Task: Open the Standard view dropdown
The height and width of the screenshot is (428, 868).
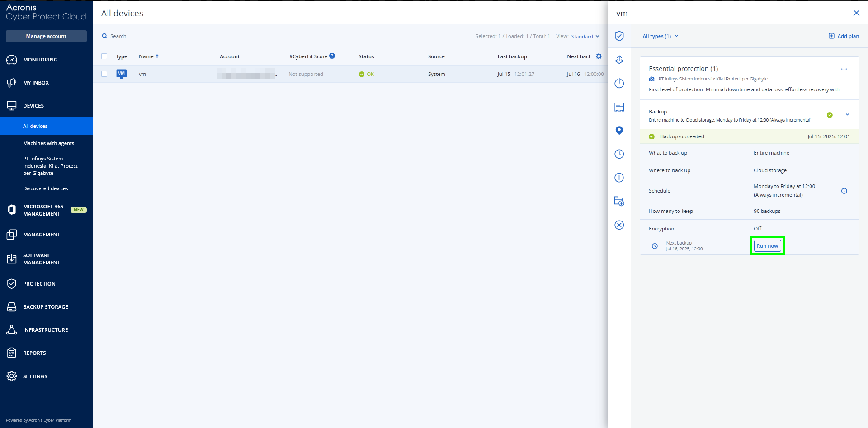Action: [585, 37]
